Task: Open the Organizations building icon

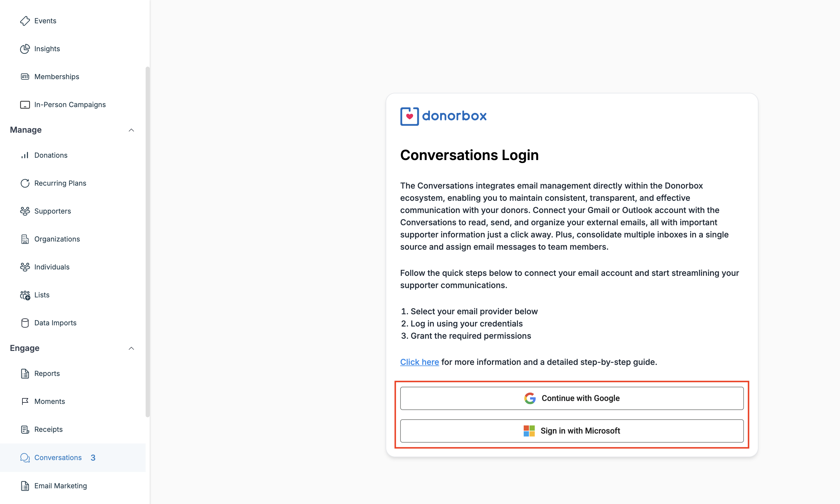Action: tap(25, 239)
